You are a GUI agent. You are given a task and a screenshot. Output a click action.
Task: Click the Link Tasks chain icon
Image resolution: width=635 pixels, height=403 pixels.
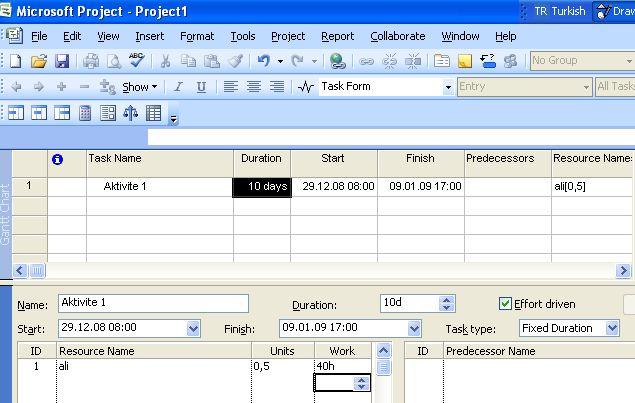367,61
